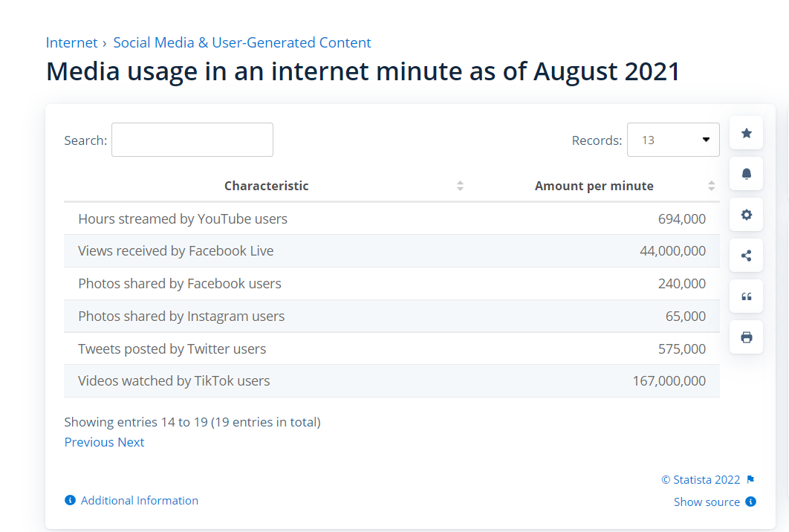
Task: Click the Previous pagination link
Action: (x=89, y=442)
